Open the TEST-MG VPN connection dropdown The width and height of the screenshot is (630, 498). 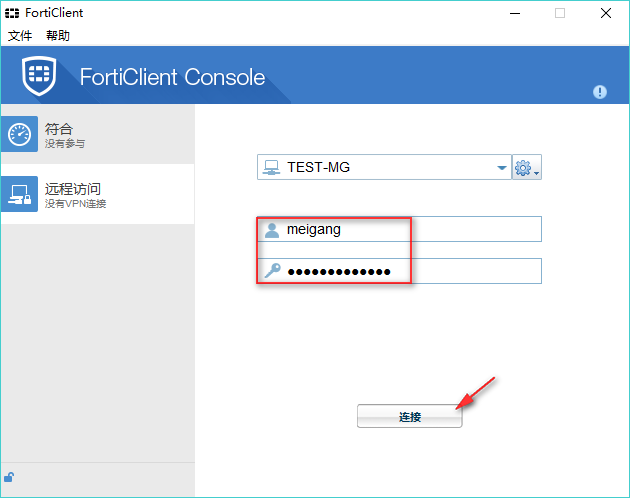tap(384, 167)
